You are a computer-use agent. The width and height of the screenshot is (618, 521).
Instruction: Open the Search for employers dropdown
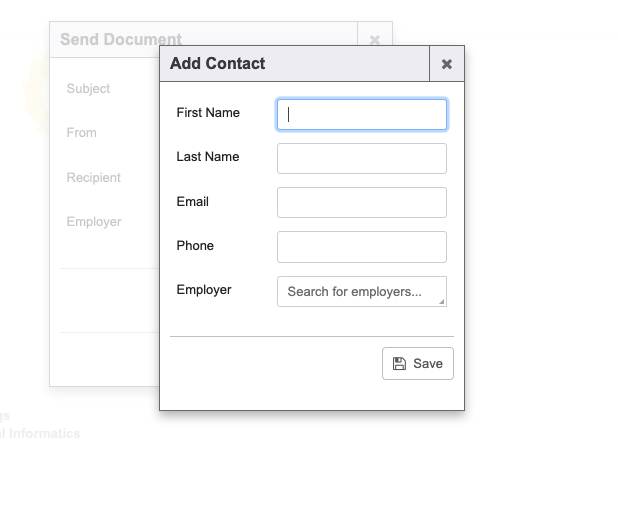coord(362,292)
